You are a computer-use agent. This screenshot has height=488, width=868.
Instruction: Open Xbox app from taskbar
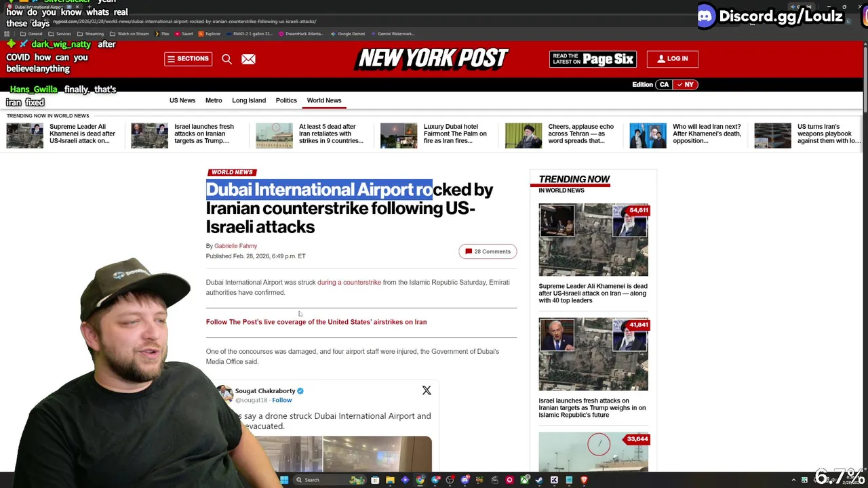(525, 480)
